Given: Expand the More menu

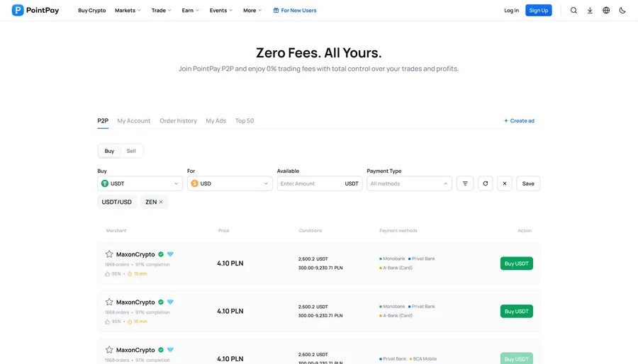Looking at the screenshot, I should pyautogui.click(x=252, y=10).
